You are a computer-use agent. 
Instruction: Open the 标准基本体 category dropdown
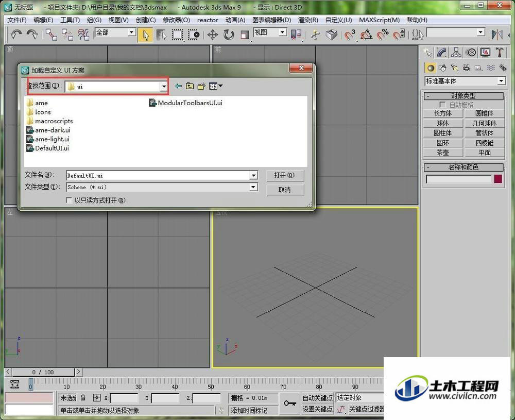click(x=501, y=81)
